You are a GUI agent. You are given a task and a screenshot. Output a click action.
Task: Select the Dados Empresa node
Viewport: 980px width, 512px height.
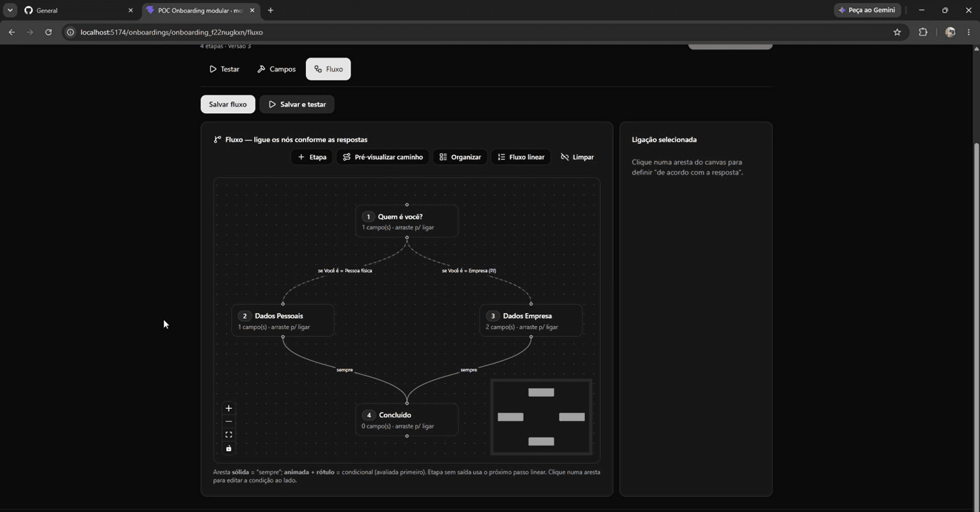tap(531, 321)
